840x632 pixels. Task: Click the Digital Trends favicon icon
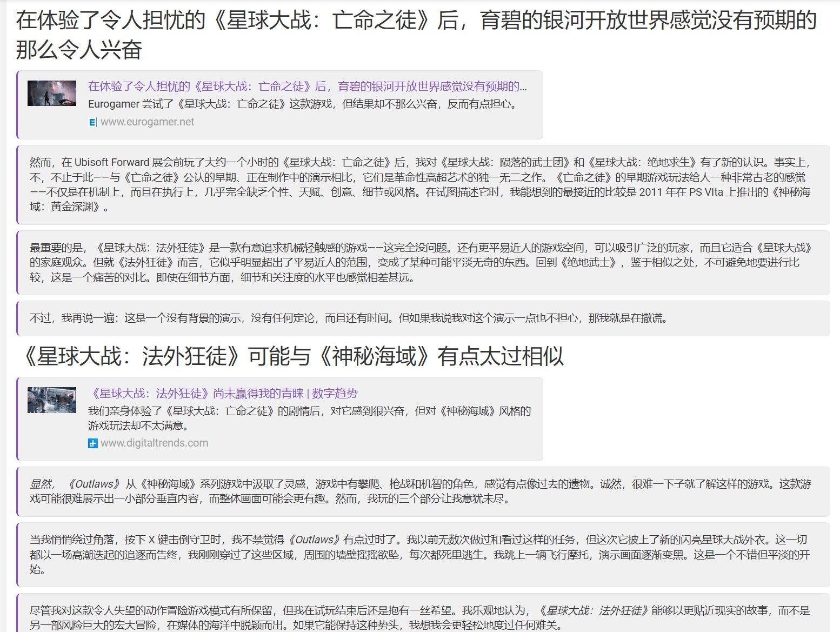93,443
